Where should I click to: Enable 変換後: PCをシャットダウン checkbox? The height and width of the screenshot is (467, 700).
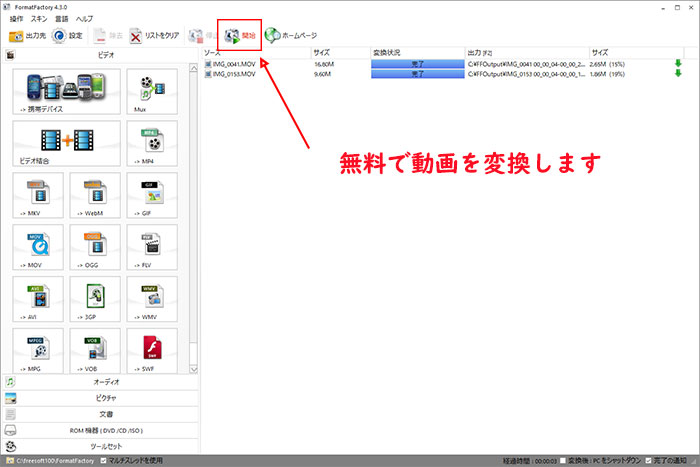[x=562, y=461]
